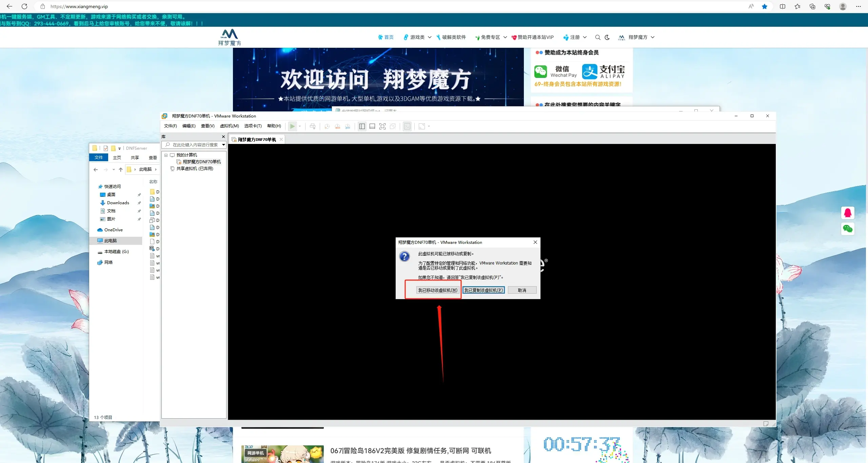Screen dimensions: 868x463
Task: Toggle the website dark mode moon icon
Action: pyautogui.click(x=607, y=37)
